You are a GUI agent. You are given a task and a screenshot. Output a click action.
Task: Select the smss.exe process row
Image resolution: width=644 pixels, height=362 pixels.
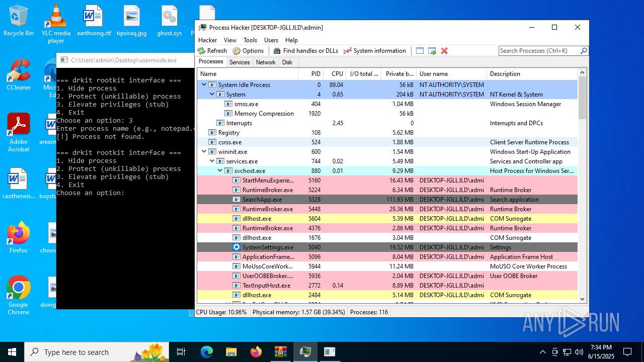pyautogui.click(x=387, y=104)
